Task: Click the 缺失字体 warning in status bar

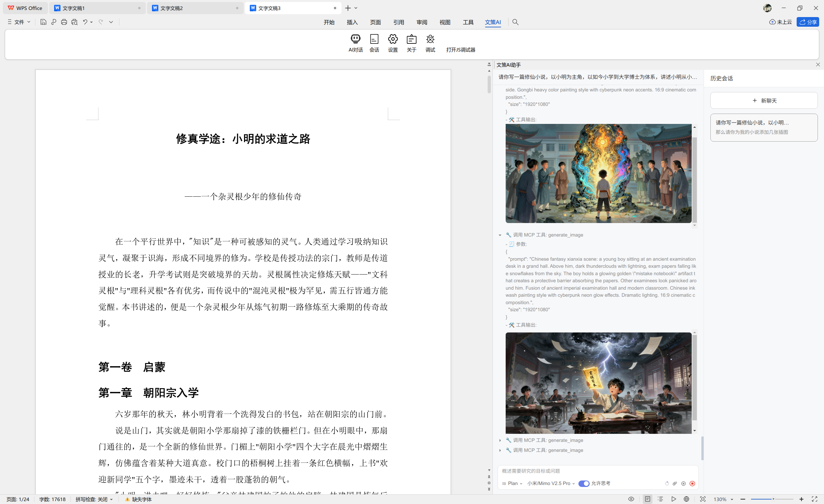Action: coord(138,499)
